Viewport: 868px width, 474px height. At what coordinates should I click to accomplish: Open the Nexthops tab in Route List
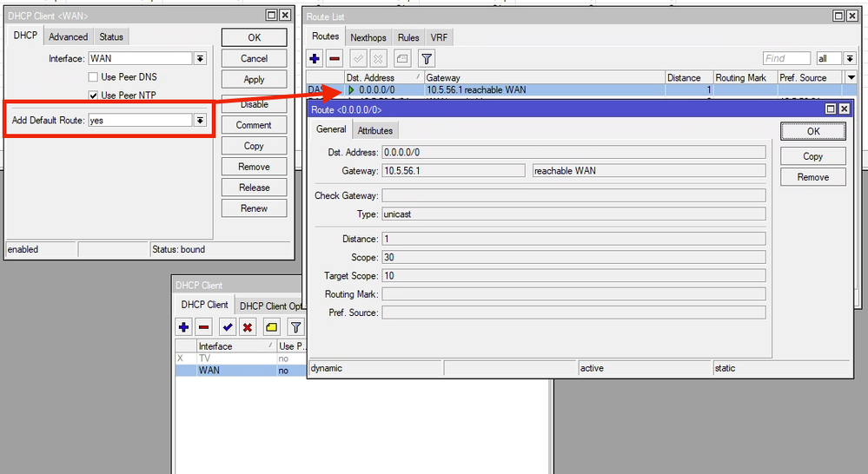click(368, 37)
